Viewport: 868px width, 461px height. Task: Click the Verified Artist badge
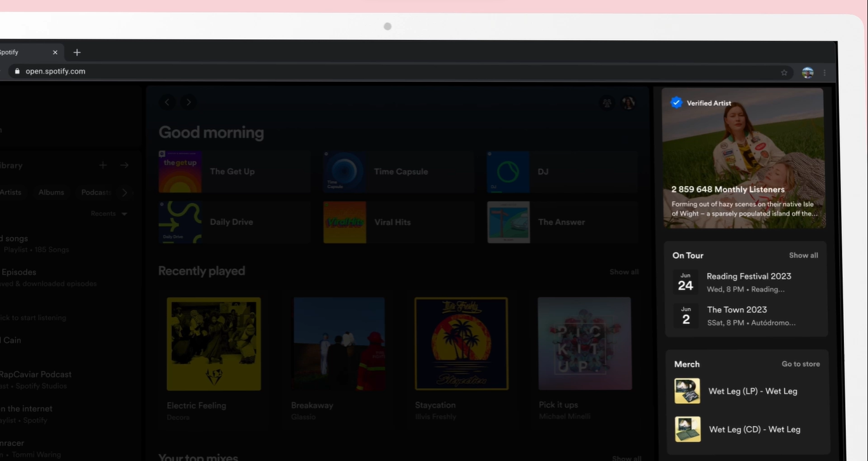pos(701,103)
